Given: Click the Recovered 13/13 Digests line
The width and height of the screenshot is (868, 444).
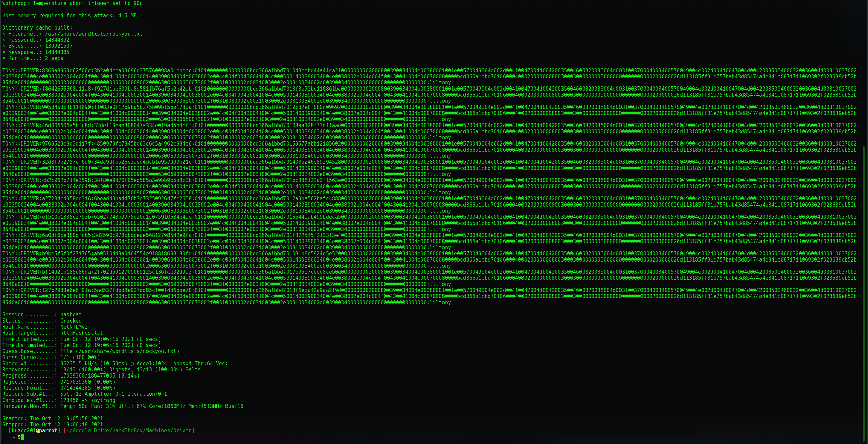Looking at the screenshot, I should (x=101, y=370).
